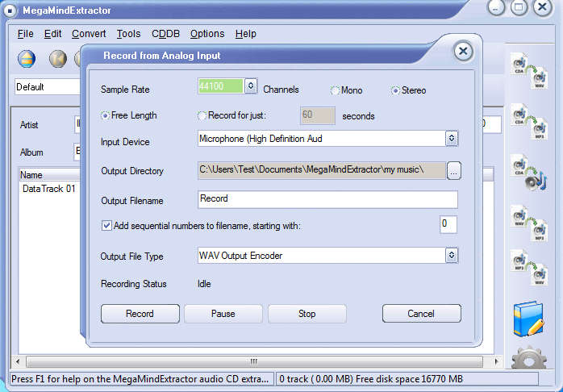Select the DataTrack 01 row
This screenshot has height=392, width=563.
(49, 189)
